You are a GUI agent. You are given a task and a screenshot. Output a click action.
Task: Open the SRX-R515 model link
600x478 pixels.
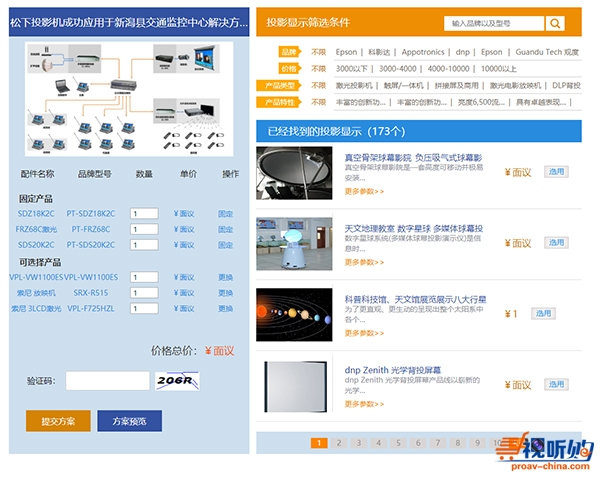point(91,293)
